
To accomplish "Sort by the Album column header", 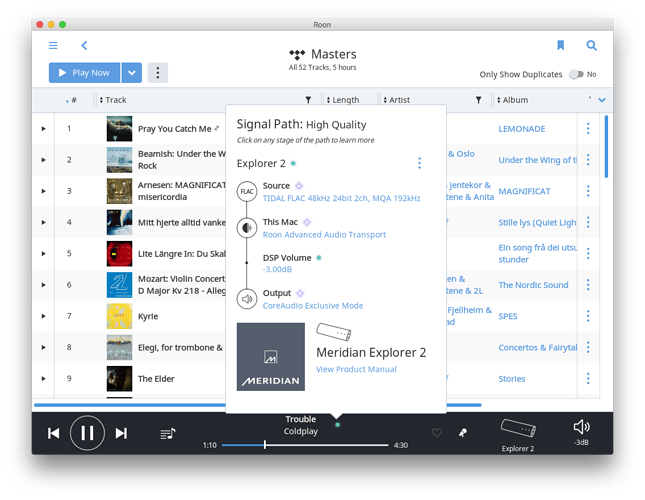I will point(513,100).
